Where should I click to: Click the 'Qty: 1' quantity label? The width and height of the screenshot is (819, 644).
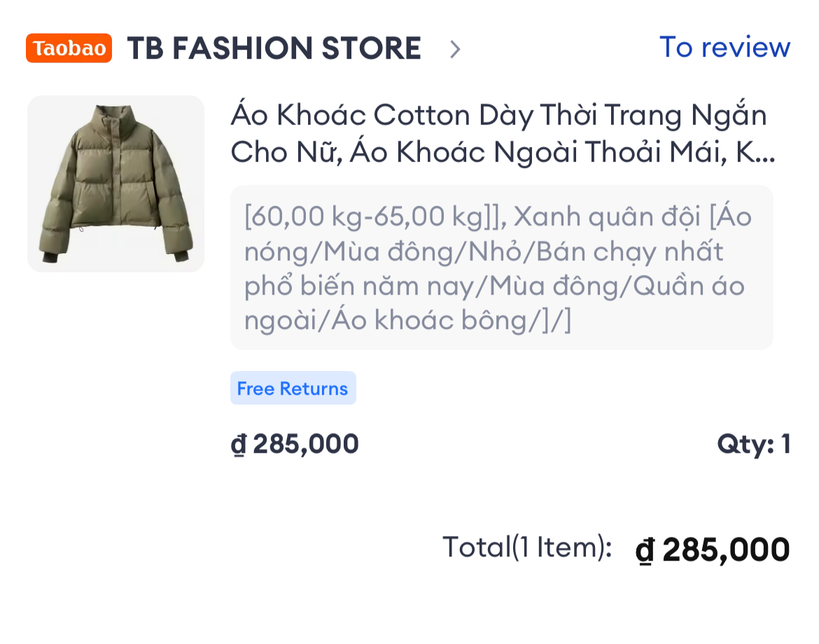[753, 444]
